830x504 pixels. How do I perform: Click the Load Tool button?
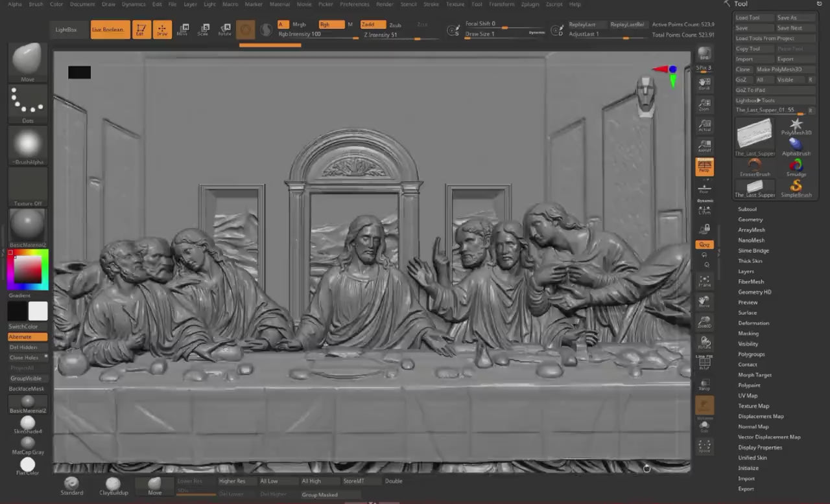click(x=754, y=17)
